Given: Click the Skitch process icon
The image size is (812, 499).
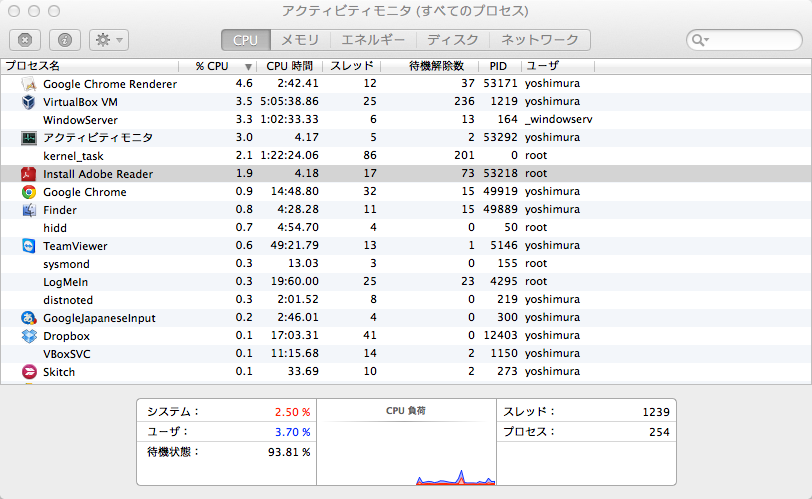Looking at the screenshot, I should tap(29, 372).
